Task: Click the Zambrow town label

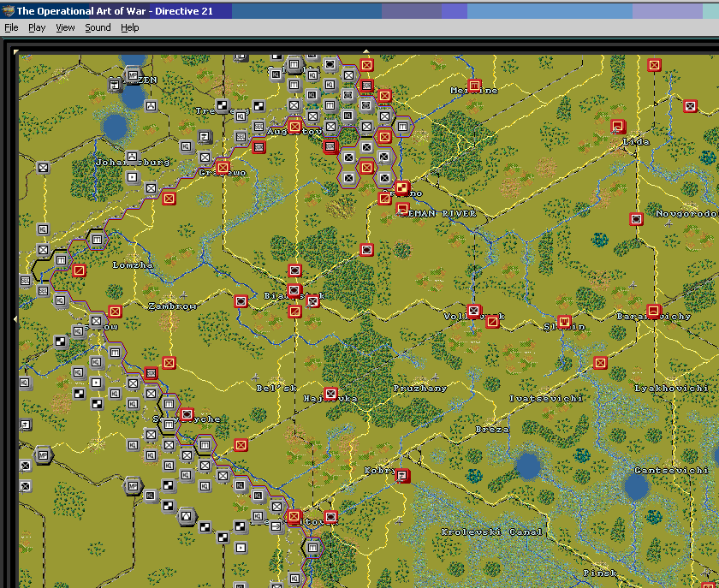Action: pos(172,306)
